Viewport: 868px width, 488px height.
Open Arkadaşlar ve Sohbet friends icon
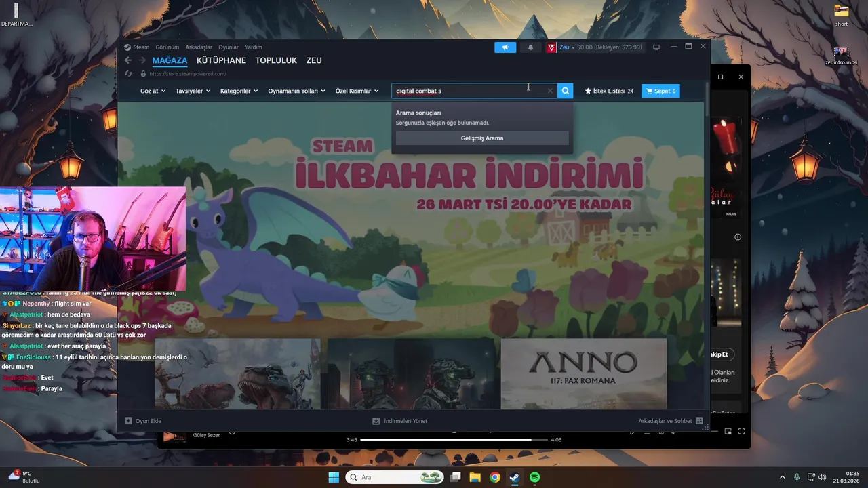click(x=699, y=421)
